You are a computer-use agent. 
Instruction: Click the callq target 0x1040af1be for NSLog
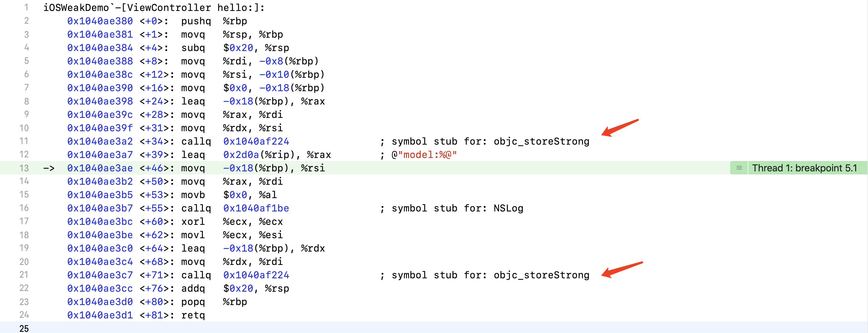click(256, 208)
